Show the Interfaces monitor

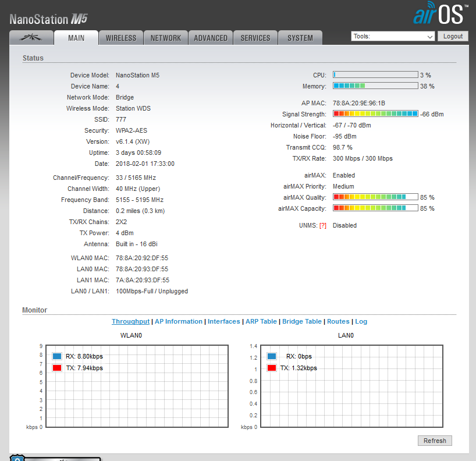tap(223, 321)
